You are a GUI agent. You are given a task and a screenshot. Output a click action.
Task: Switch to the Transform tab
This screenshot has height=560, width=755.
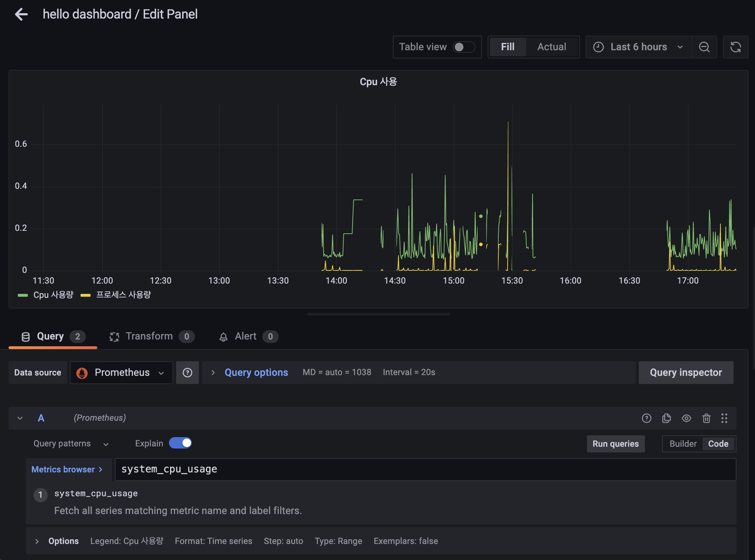(x=149, y=336)
